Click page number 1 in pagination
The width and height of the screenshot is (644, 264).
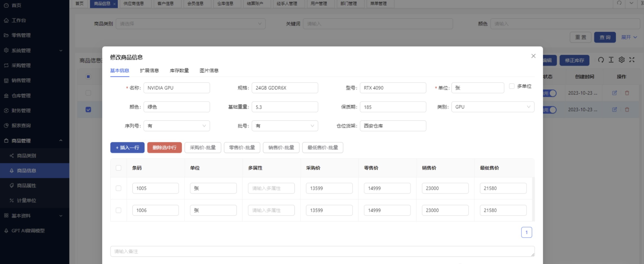click(x=526, y=232)
